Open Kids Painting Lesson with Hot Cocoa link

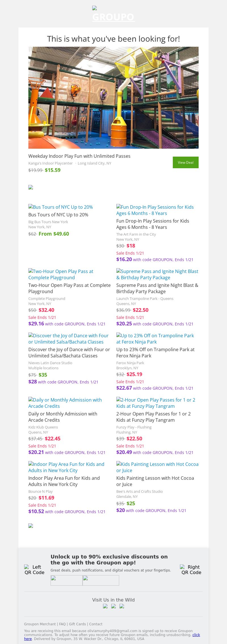(x=157, y=467)
